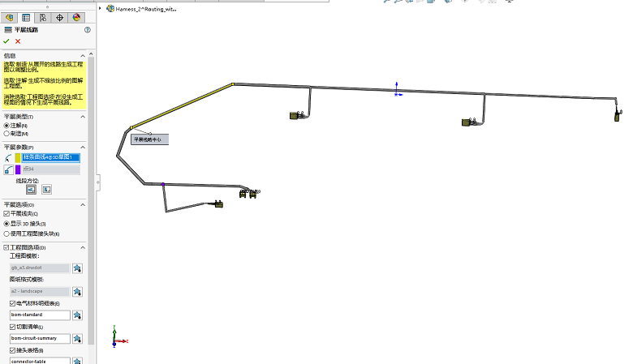Browse favorites for a2 - landscape format

pos(77,291)
